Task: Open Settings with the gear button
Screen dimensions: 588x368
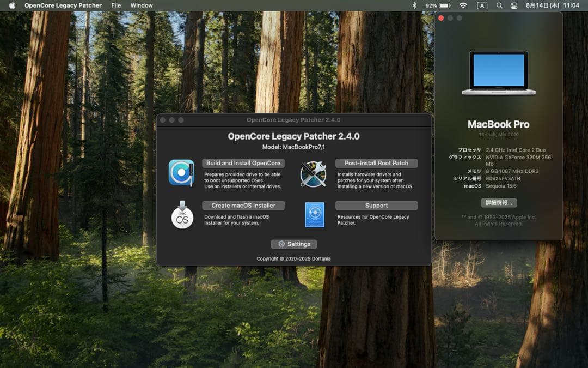Action: (x=294, y=244)
